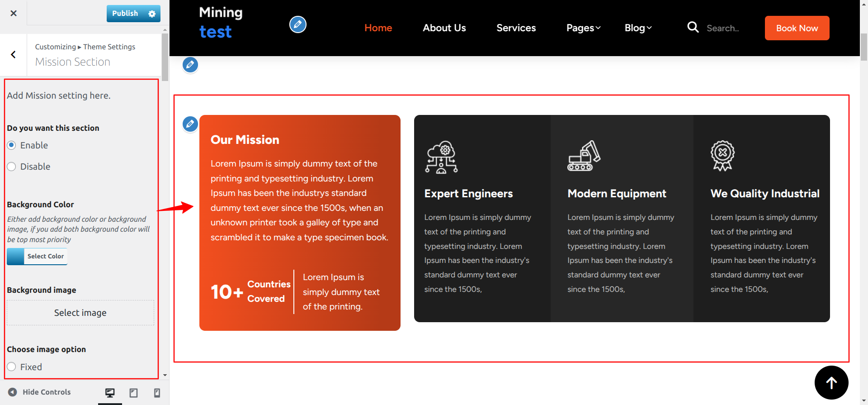Viewport: 868px width, 405px height.
Task: Expand the Blog dropdown menu
Action: tap(637, 28)
